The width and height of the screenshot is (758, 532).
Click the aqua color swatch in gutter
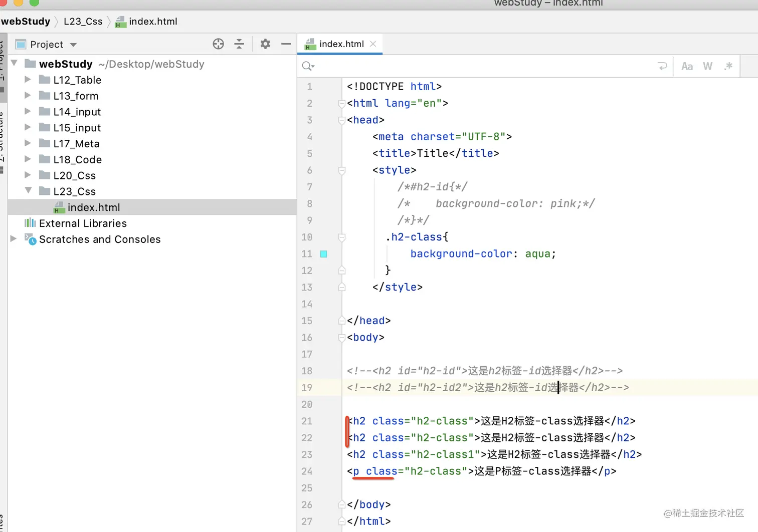(324, 254)
